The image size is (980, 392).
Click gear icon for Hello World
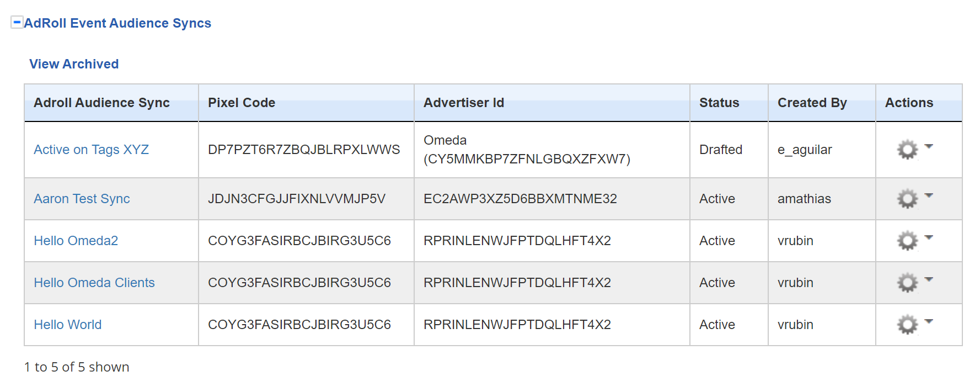point(907,325)
